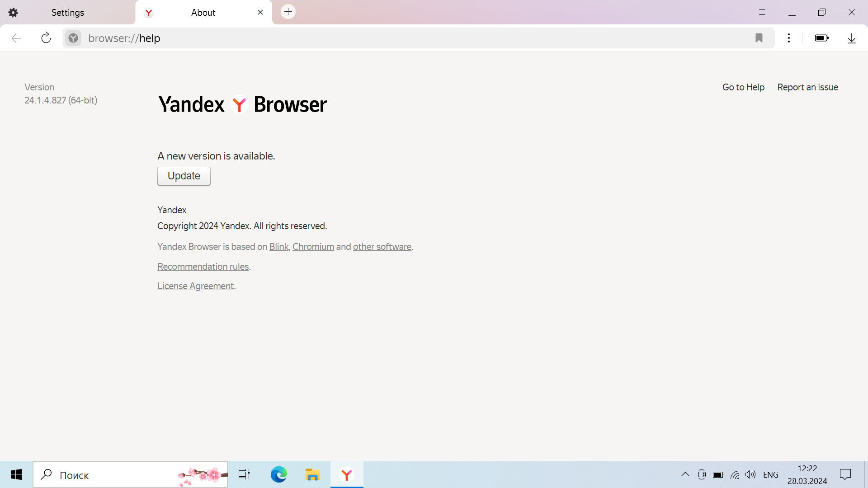Reload the page with refresh icon
868x488 pixels.
point(46,38)
